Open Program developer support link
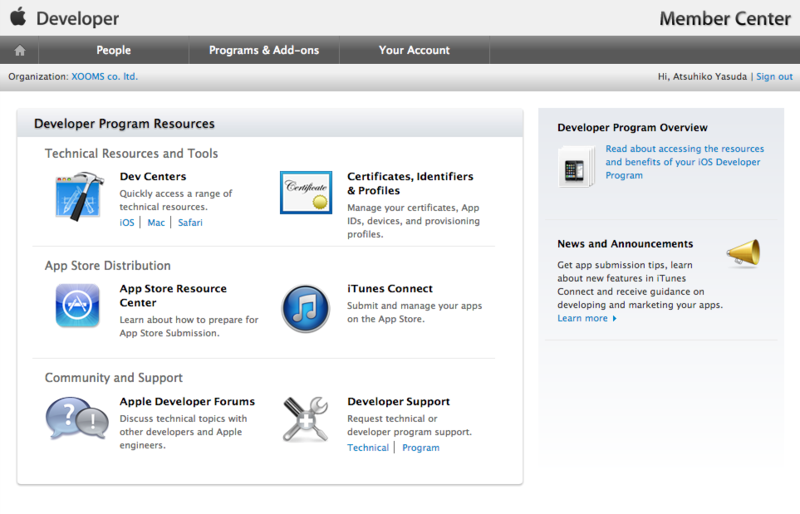 (421, 448)
